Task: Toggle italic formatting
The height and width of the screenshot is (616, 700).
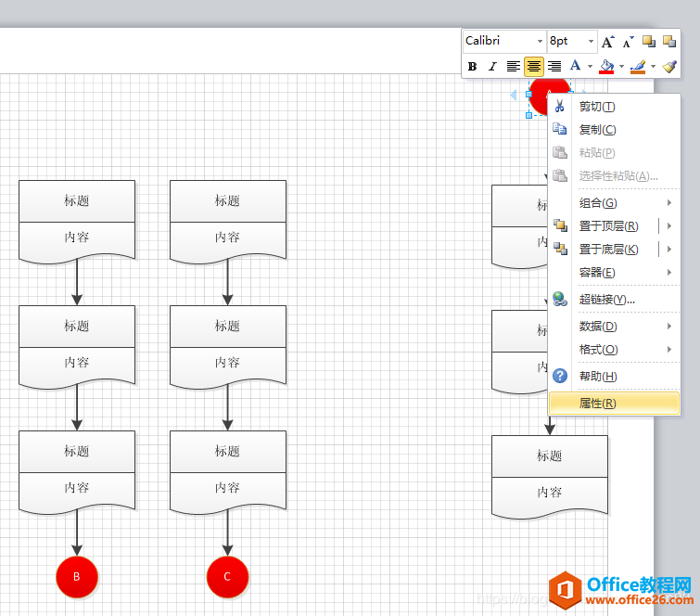Action: (x=492, y=67)
